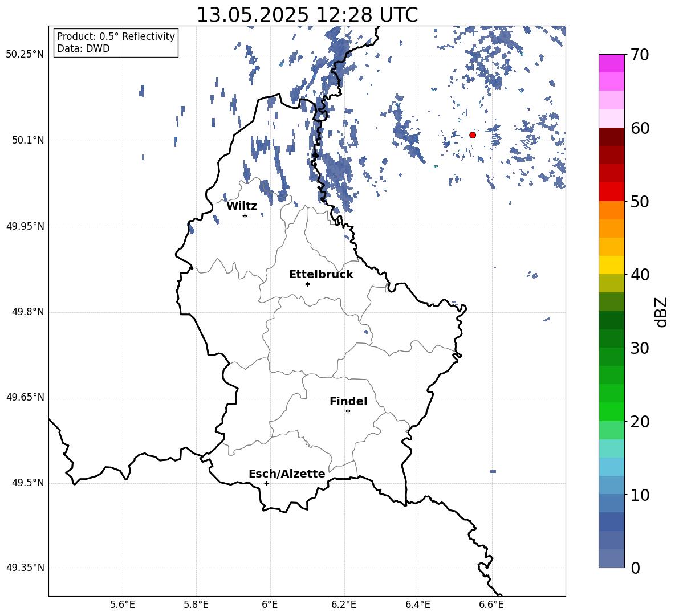Image resolution: width=675 pixels, height=616 pixels.
Task: Click the colorbar tick label 0
Action: click(x=635, y=568)
